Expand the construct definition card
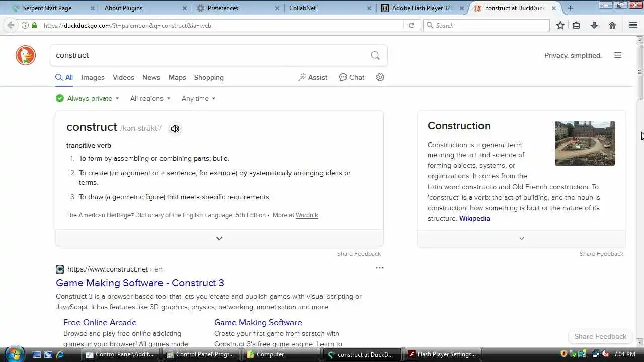The width and height of the screenshot is (644, 362). click(x=219, y=238)
